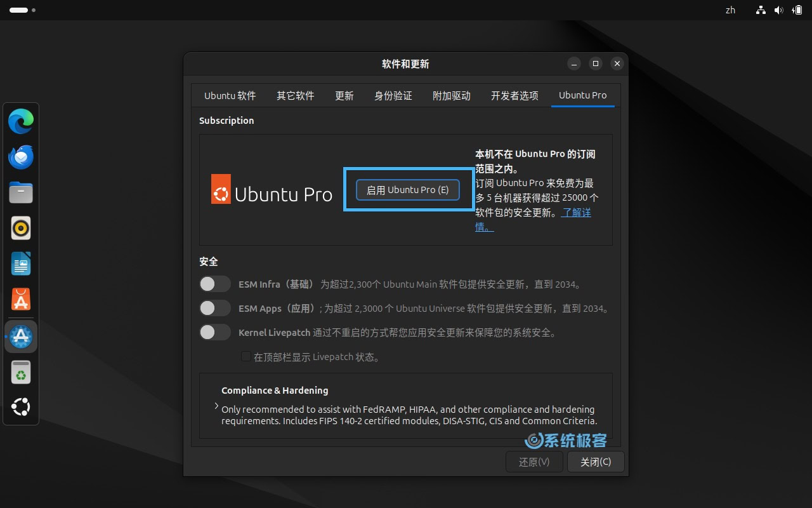Toggle ESM Apps security updates switch

[215, 308]
